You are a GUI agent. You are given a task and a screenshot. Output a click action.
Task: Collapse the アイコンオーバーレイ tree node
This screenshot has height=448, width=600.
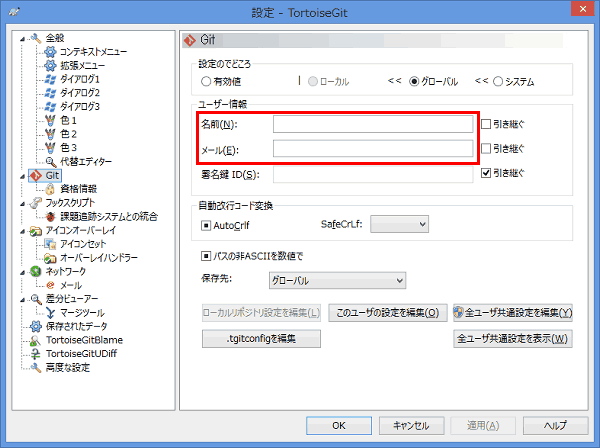tap(23, 231)
